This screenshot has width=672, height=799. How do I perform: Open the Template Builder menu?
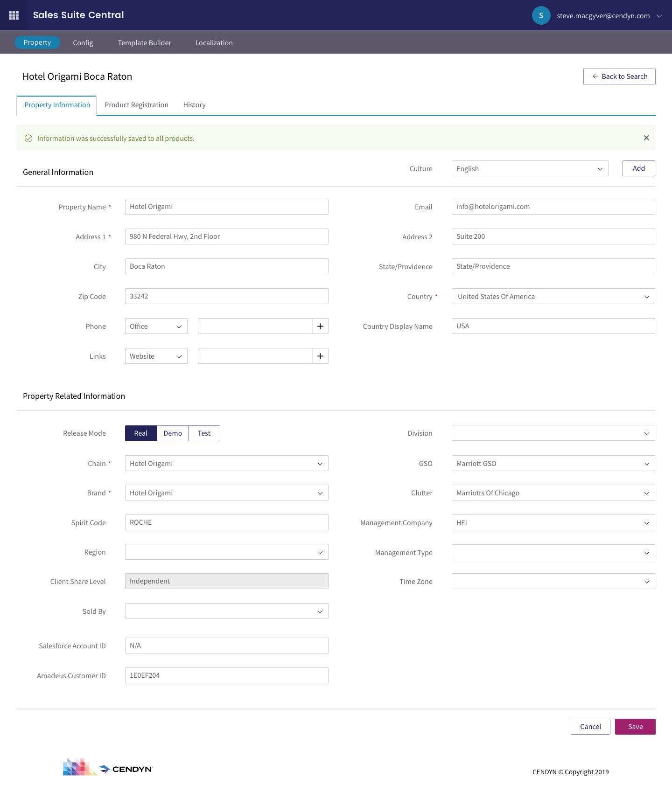(x=144, y=43)
